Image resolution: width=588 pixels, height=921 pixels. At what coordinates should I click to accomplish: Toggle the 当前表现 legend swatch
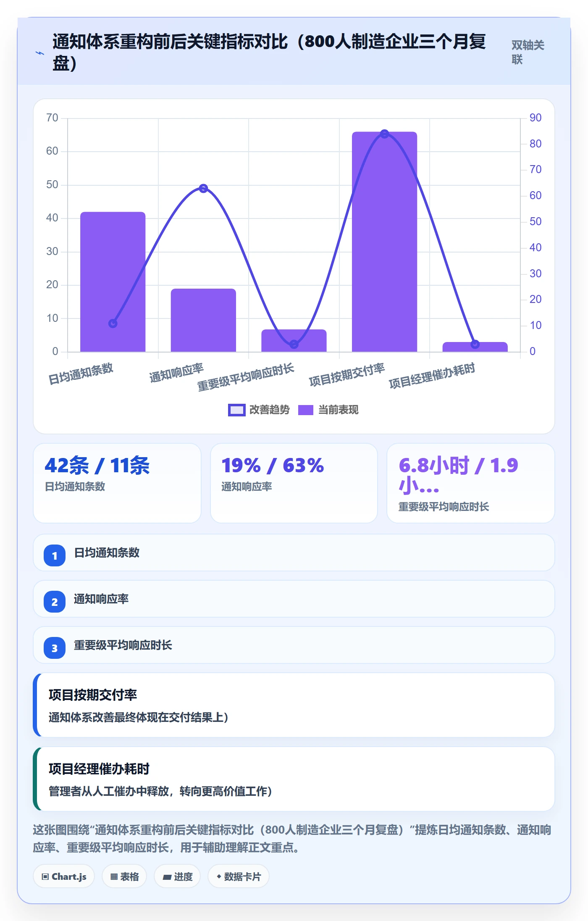click(x=305, y=410)
